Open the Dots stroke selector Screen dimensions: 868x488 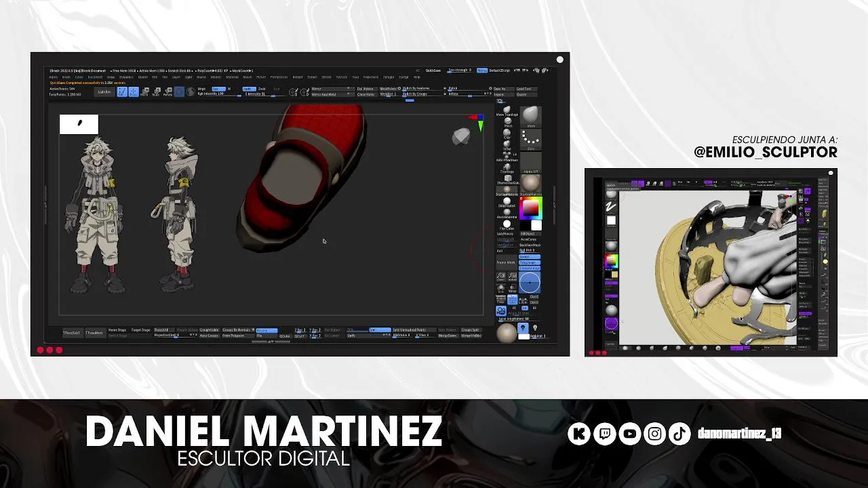pos(531,140)
